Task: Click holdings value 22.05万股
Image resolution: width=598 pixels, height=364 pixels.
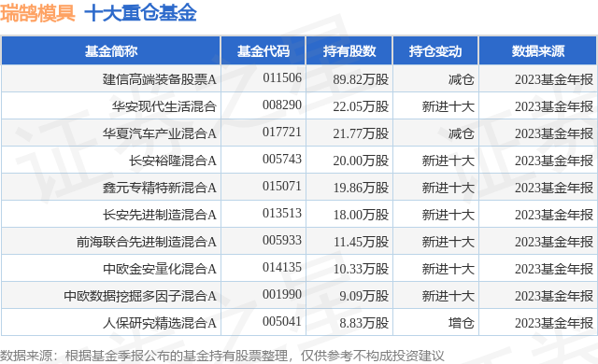Action: coord(361,106)
